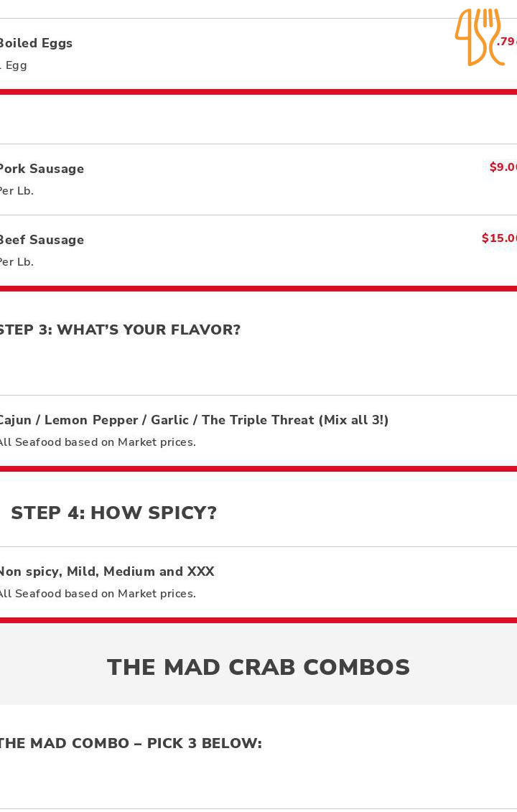Click the '1 Egg' description text
The image size is (517, 812).
pos(14,65)
